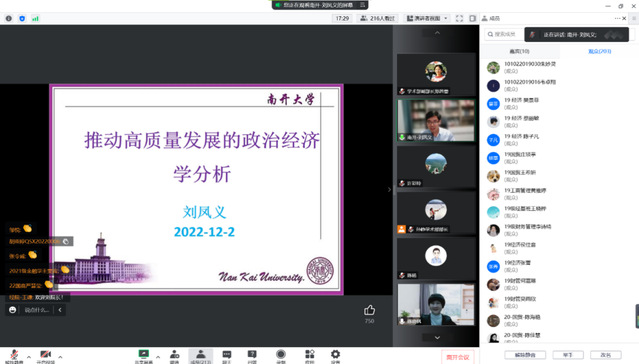
Task: Click the red leave meeting button
Action: coord(458,357)
